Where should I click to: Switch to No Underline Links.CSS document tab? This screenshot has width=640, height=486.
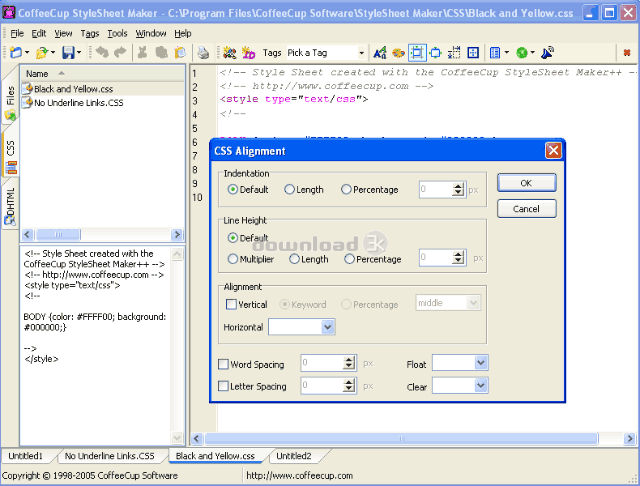[109, 455]
